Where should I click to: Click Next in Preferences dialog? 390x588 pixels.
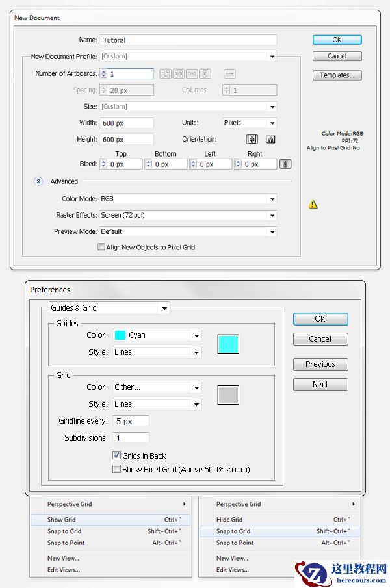point(320,385)
